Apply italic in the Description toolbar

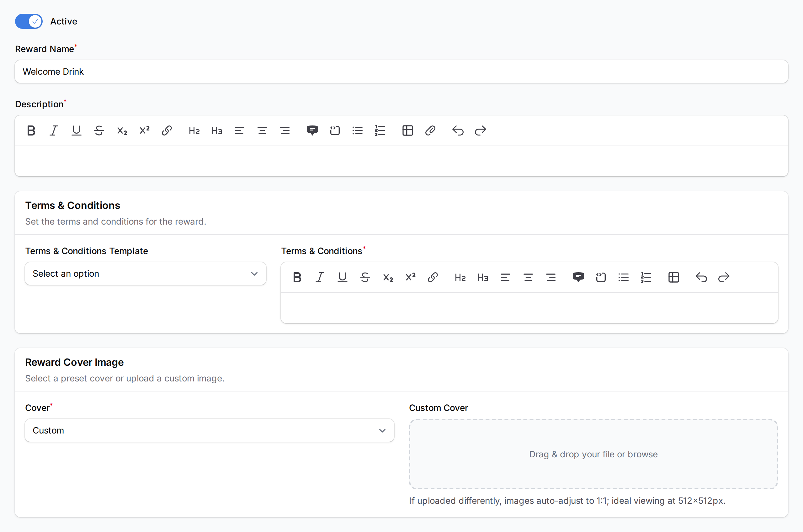tap(54, 130)
